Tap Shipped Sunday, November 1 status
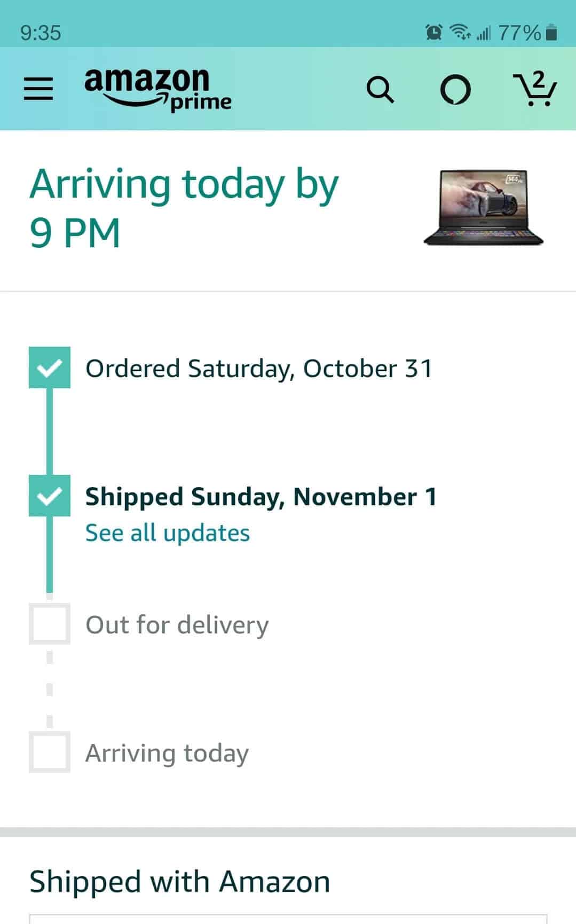The height and width of the screenshot is (924, 576). [x=261, y=497]
